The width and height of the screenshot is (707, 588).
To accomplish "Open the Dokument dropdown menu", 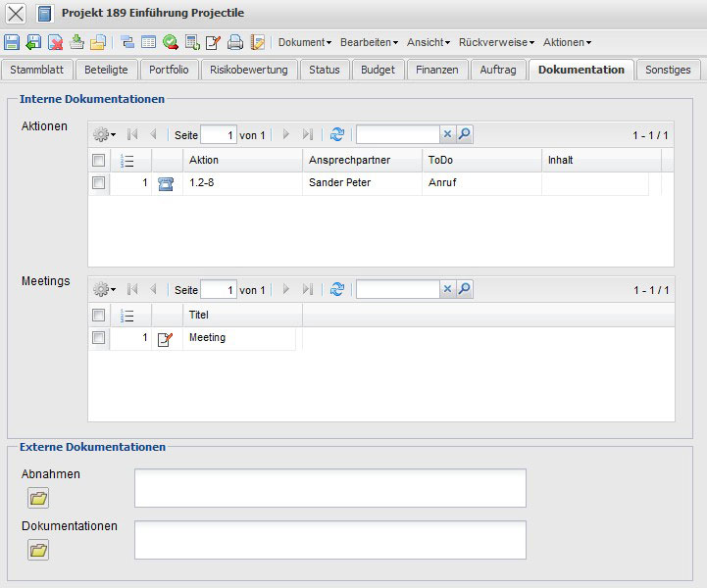I will click(x=304, y=42).
